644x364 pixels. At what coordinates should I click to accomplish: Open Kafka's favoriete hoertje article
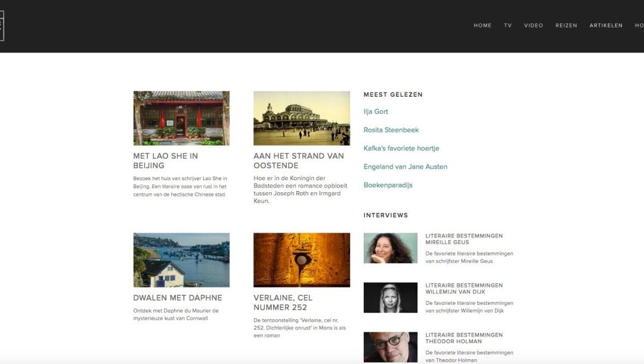401,149
